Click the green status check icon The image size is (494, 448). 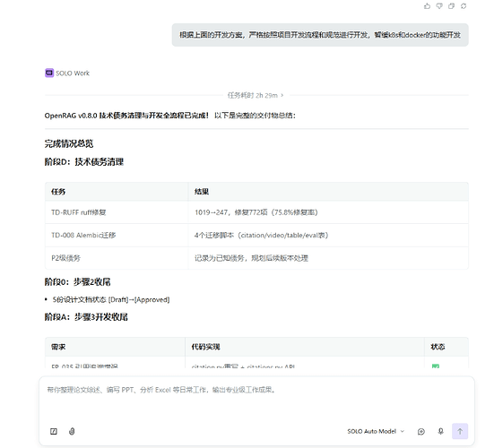(436, 366)
